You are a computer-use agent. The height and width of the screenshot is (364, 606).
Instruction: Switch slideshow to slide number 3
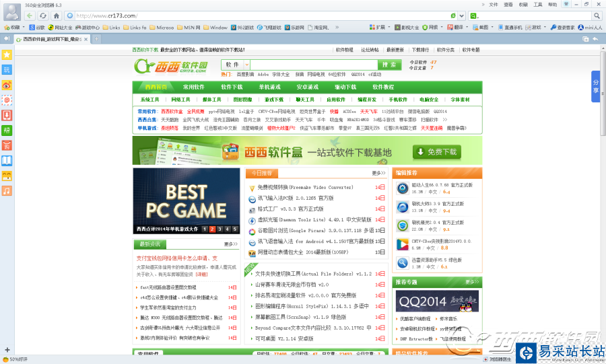[220, 229]
